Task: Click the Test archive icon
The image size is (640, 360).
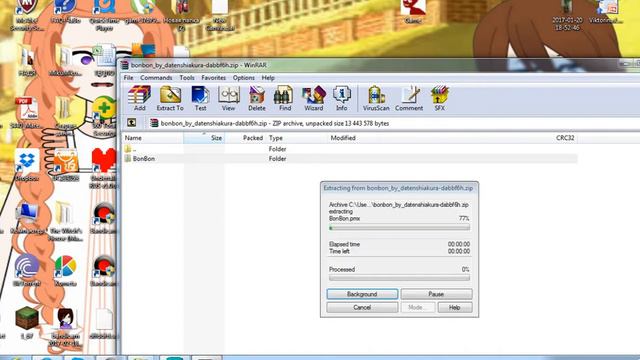Action: tap(200, 98)
